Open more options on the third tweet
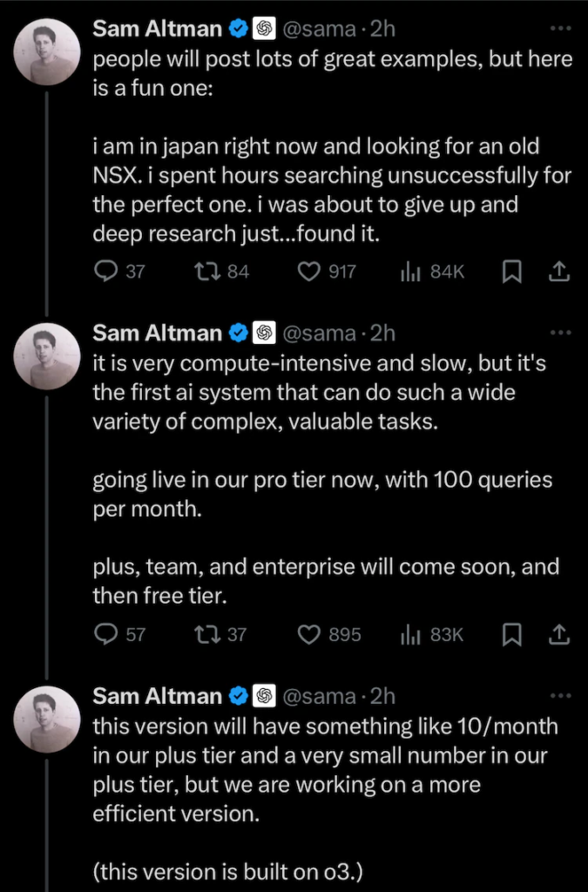Viewport: 588px width, 892px height. click(x=560, y=695)
